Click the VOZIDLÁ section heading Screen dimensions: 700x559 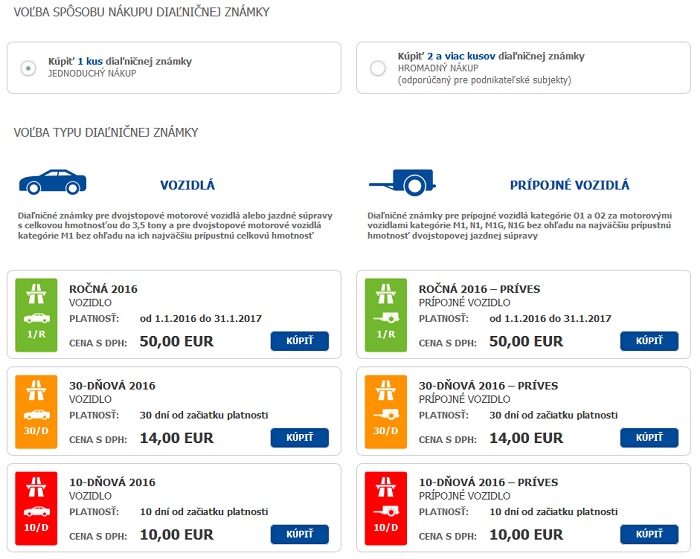[188, 185]
